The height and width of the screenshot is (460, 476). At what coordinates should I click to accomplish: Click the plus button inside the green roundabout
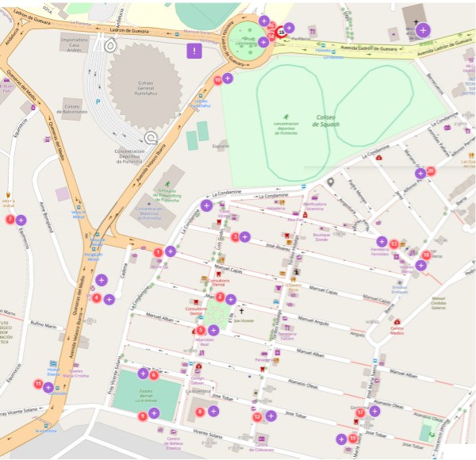point(263,41)
